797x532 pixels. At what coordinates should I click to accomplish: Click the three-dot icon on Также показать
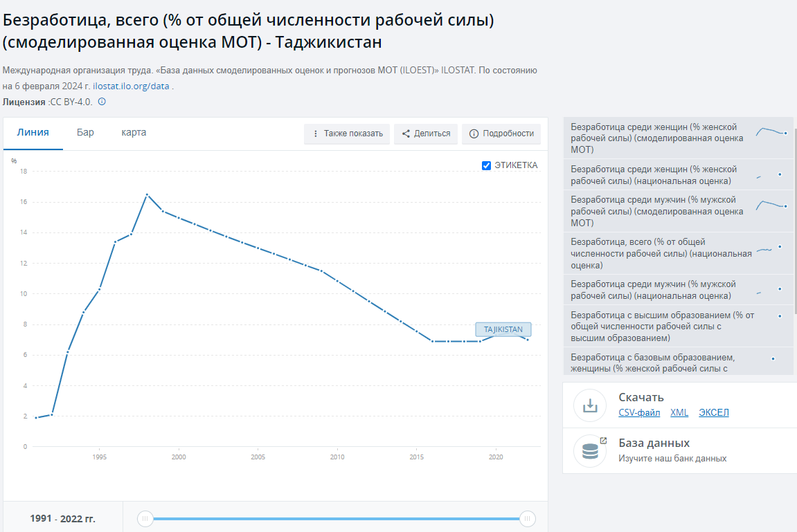point(316,134)
